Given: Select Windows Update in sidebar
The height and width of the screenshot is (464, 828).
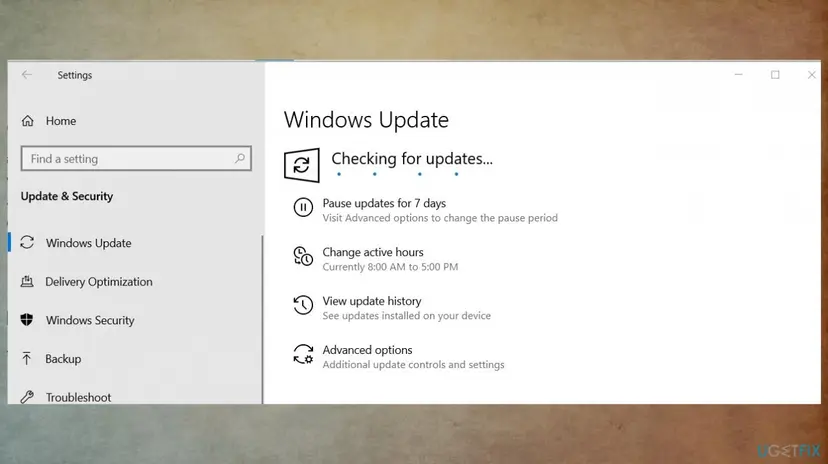Looking at the screenshot, I should coord(88,243).
